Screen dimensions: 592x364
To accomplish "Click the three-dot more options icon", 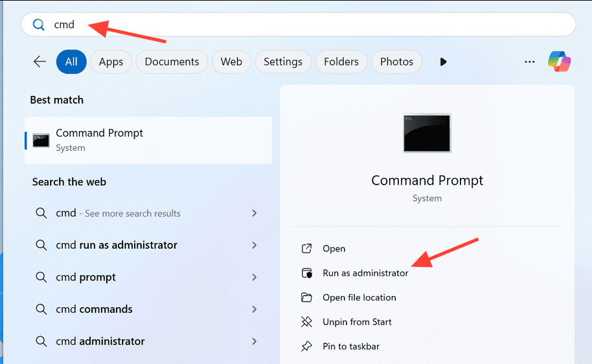I will click(x=530, y=62).
